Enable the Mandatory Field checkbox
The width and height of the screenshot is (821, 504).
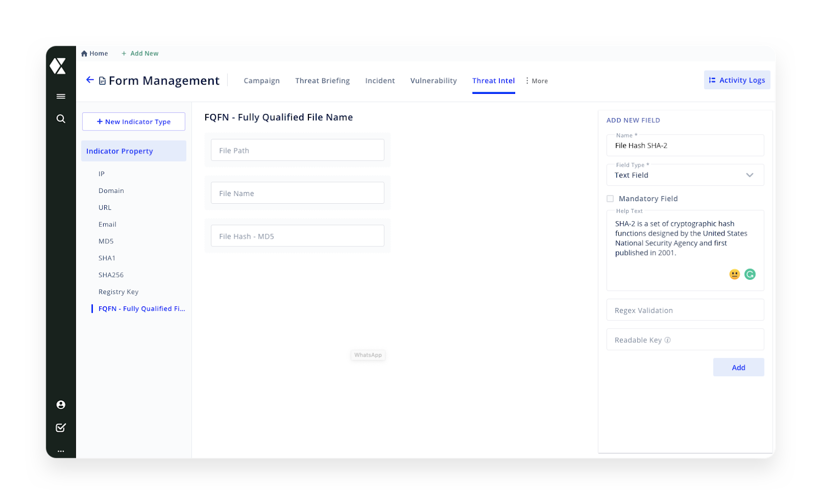[610, 199]
